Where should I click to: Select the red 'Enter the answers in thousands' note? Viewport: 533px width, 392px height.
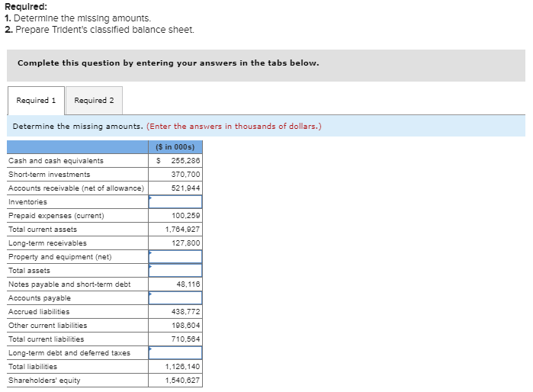click(x=234, y=127)
